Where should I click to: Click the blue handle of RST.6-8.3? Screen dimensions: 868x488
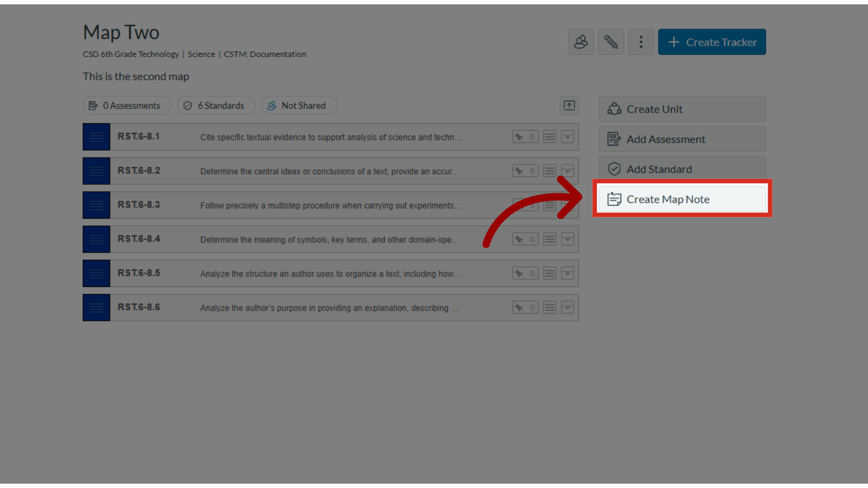(x=96, y=205)
